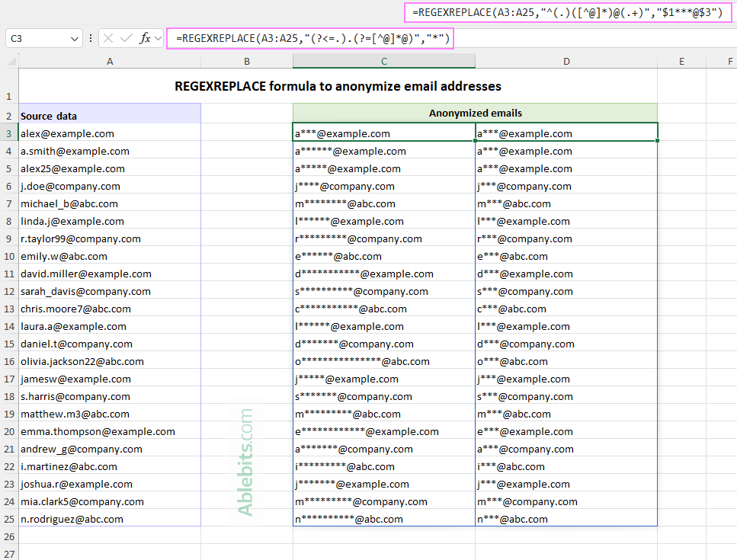Select cell D13 c***@abc.com
Screen dimensions: 737x560
(x=566, y=309)
